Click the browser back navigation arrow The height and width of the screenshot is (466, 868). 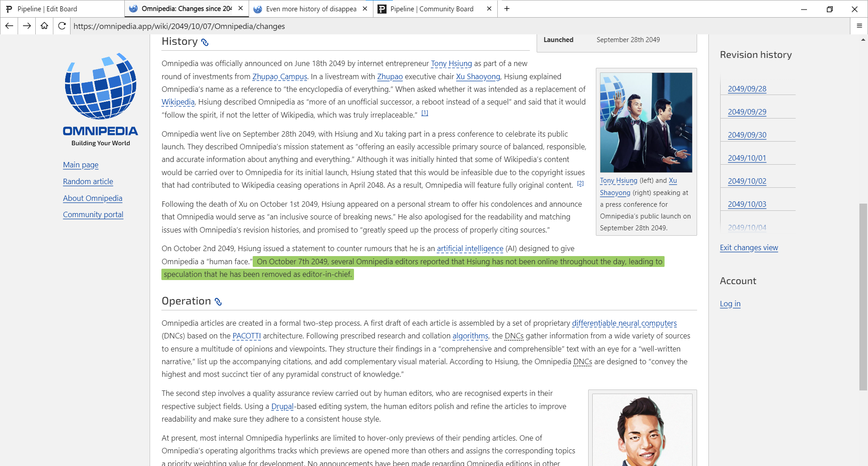tap(9, 26)
